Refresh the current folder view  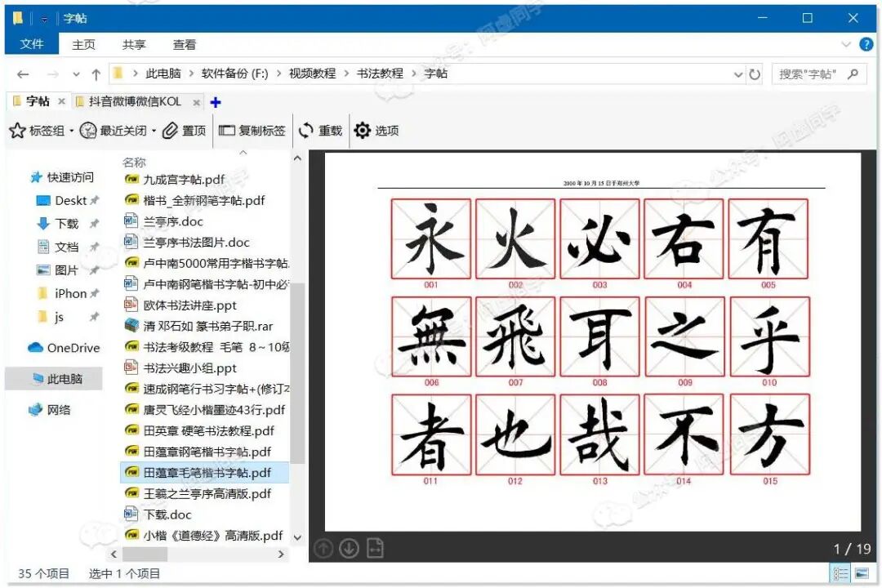755,74
